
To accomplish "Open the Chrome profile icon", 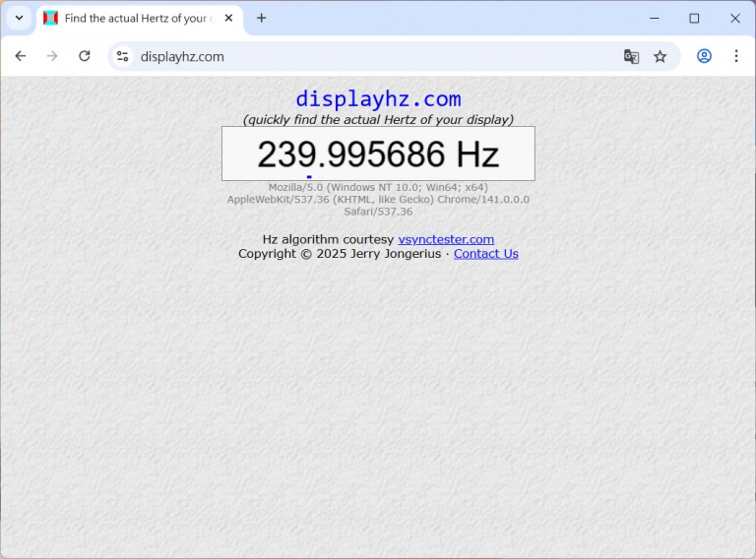I will tap(704, 56).
